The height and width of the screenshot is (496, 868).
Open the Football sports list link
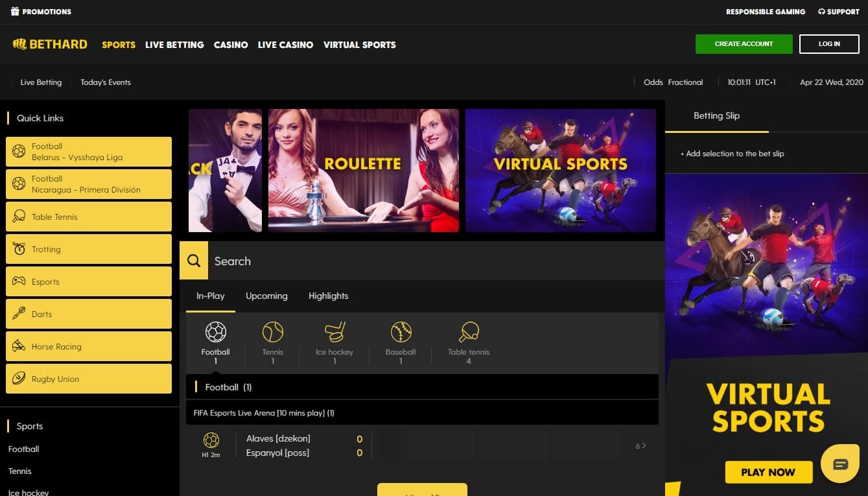(x=24, y=449)
